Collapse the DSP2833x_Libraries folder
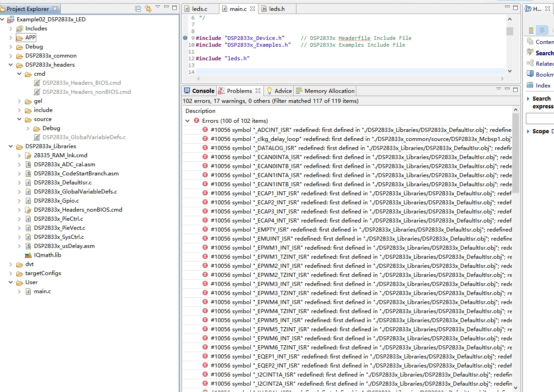The image size is (554, 392). (x=11, y=146)
